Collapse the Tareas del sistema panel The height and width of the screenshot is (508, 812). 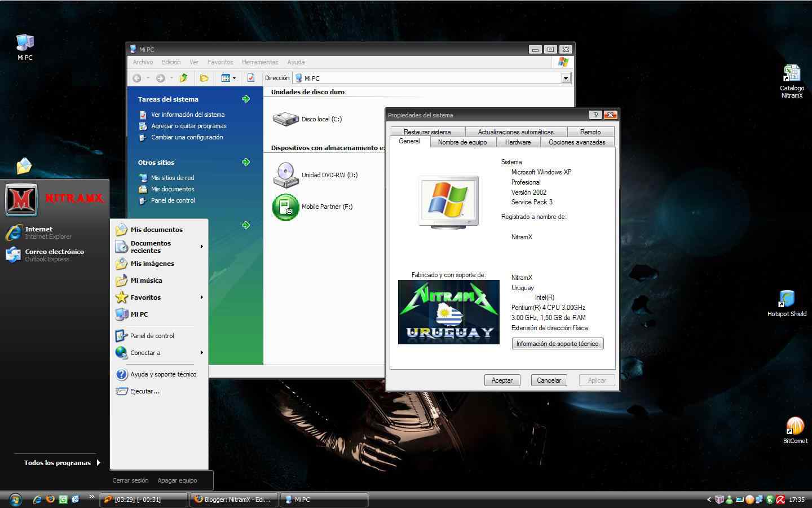tap(246, 99)
